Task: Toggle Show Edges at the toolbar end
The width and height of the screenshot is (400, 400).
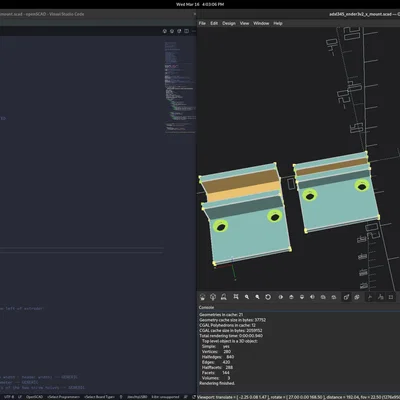Action: coord(391,297)
